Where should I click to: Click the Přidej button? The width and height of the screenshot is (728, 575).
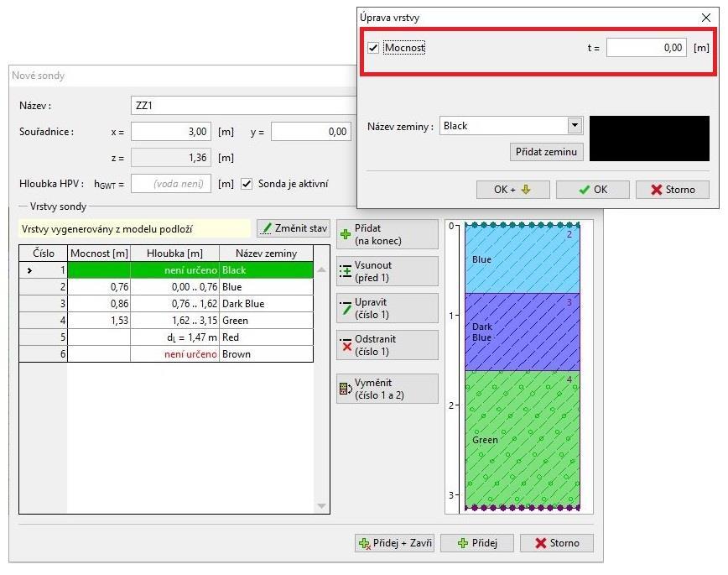click(477, 543)
